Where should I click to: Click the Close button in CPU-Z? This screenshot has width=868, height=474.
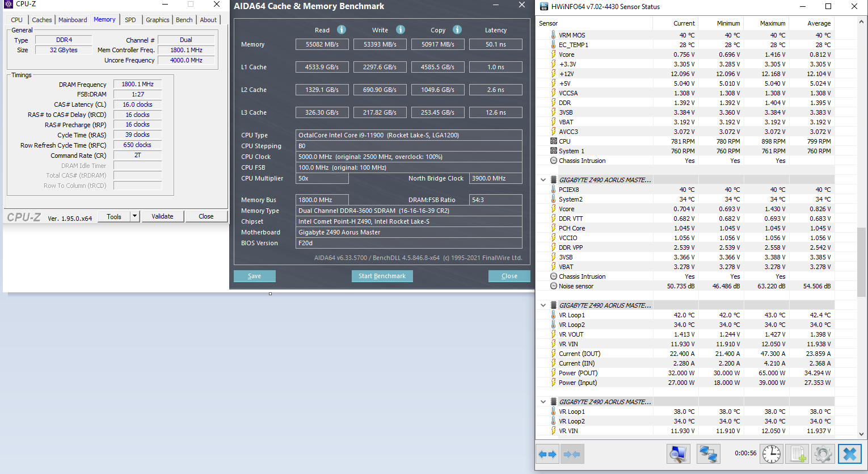[x=206, y=216]
